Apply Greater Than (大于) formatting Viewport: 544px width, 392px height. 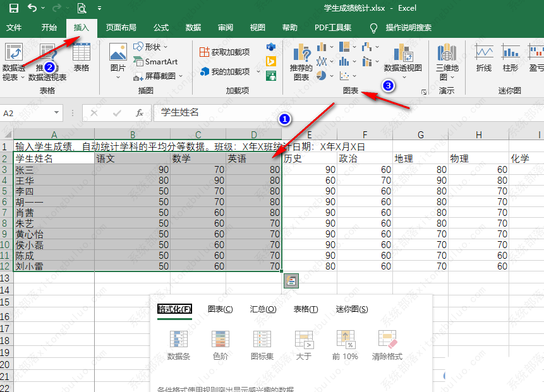(304, 345)
